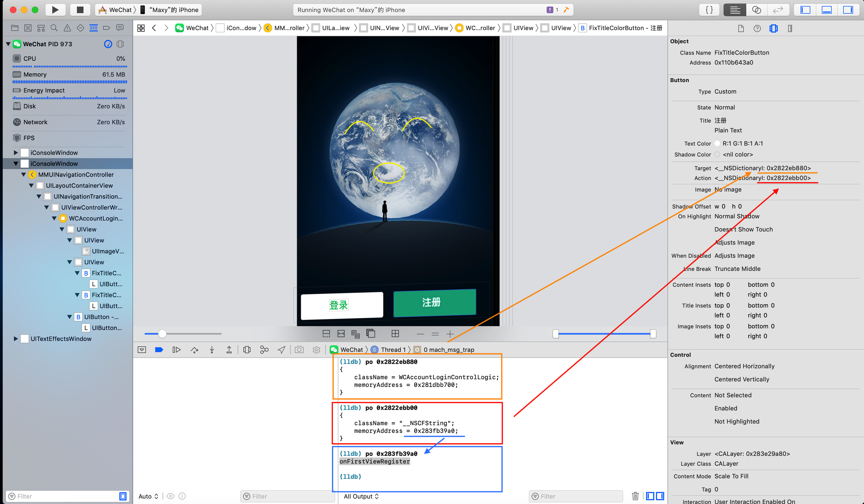Click the Step Over debug icon
The height and width of the screenshot is (504, 864).
(194, 350)
